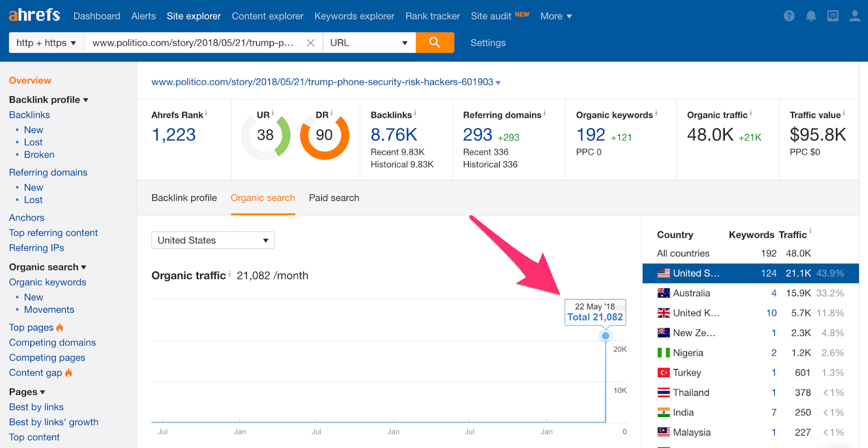Click the 22 May data point on chart
The height and width of the screenshot is (448, 868).
click(605, 336)
